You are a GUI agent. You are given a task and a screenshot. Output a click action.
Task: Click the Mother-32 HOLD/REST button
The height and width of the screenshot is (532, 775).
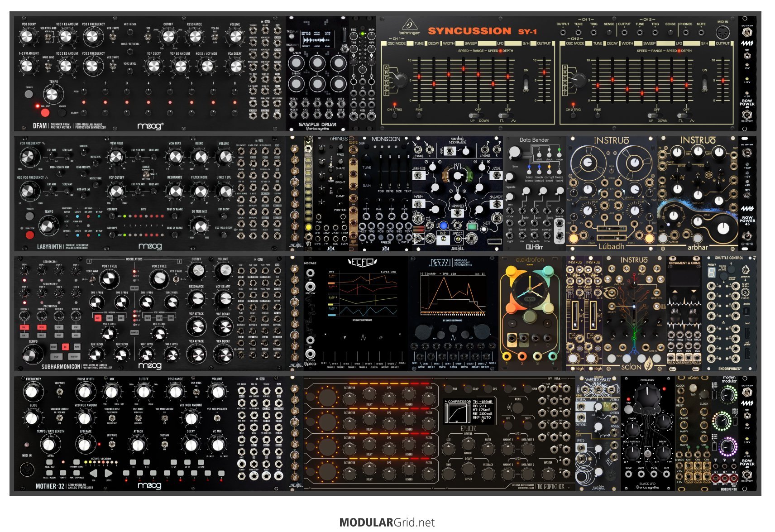point(49,463)
